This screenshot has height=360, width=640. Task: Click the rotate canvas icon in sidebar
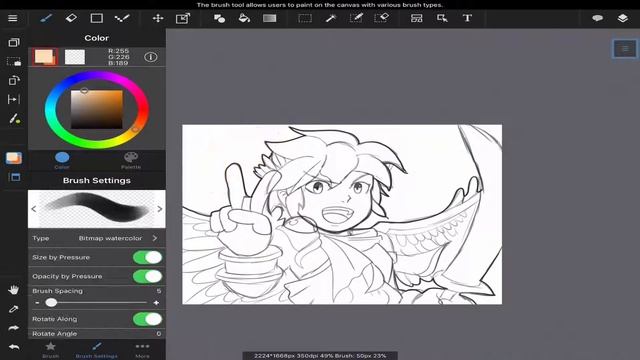pyautogui.click(x=14, y=80)
